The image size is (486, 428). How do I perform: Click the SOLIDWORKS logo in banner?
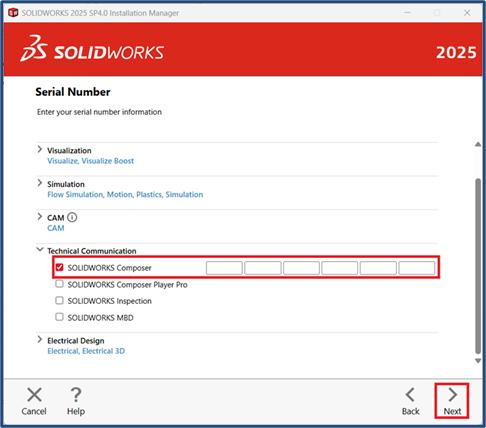click(92, 49)
